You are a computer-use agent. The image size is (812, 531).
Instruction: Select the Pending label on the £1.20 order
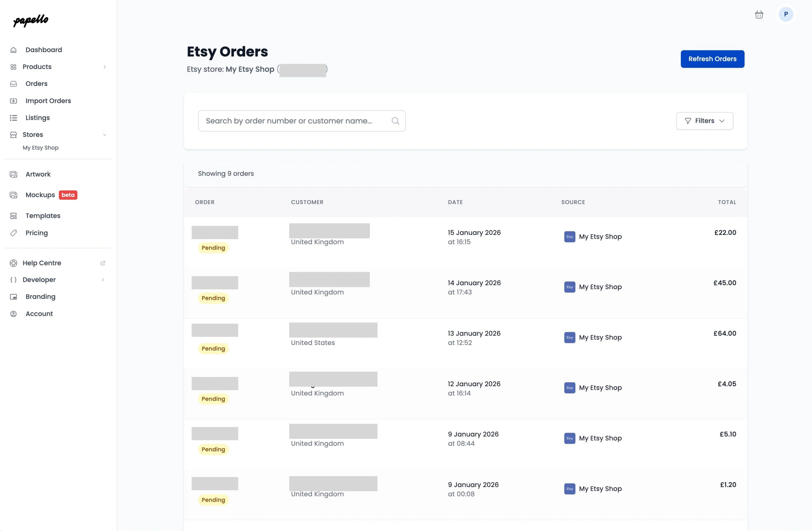(x=213, y=500)
